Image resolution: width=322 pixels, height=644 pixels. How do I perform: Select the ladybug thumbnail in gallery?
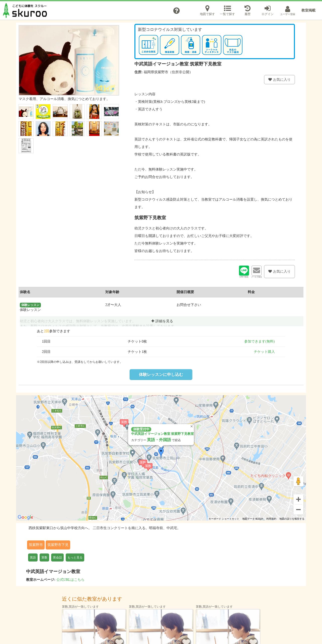26,112
